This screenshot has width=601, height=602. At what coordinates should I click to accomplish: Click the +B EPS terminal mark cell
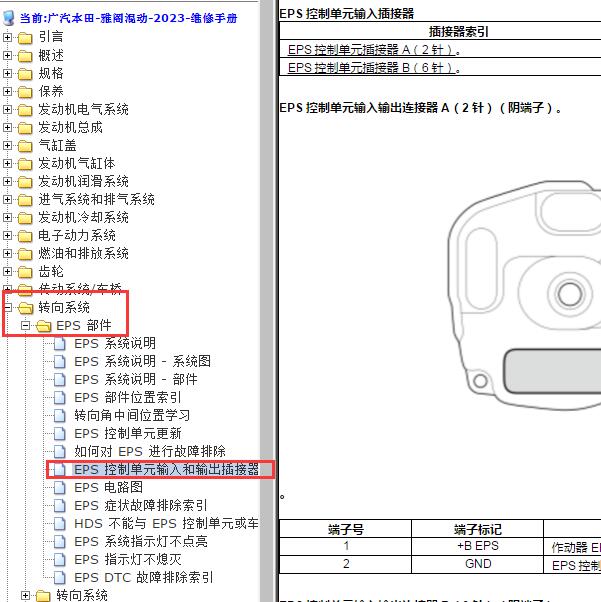pos(477,546)
